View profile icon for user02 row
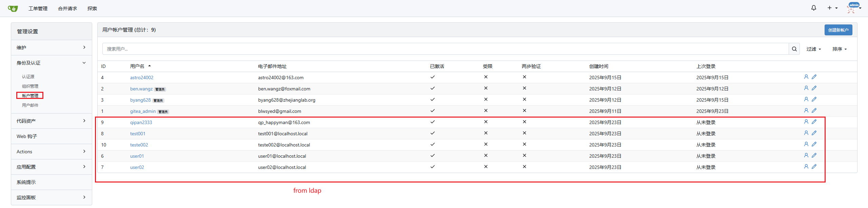Screen dimensions: 868x208 point(806,167)
